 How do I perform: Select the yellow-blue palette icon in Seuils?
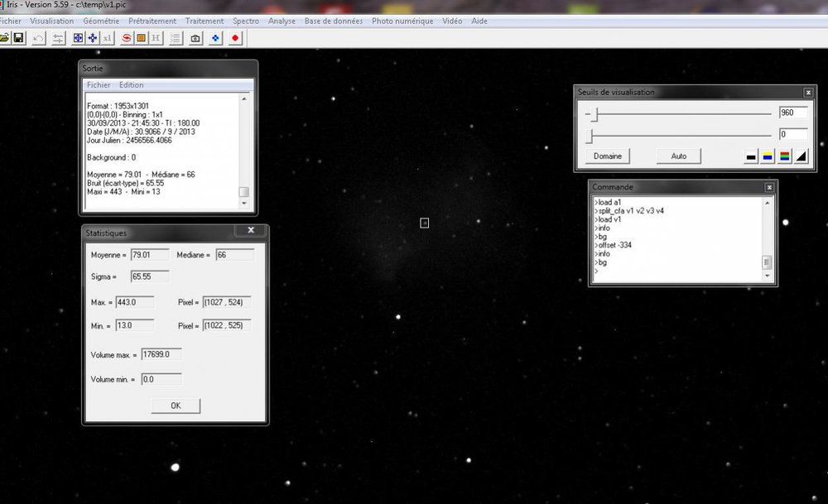768,156
